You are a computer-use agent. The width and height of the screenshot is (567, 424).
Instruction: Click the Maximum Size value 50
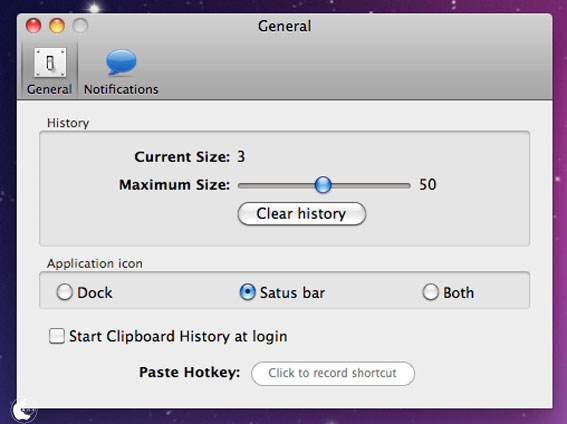(x=428, y=185)
